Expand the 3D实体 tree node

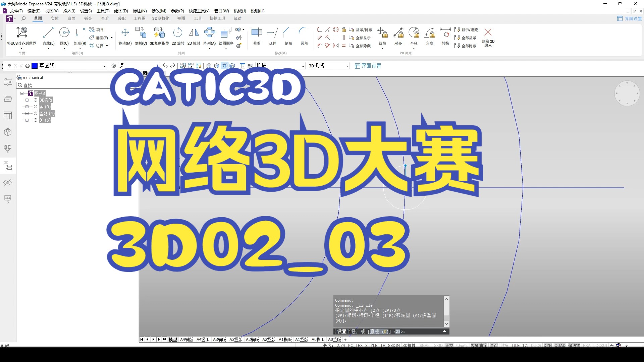[27, 100]
